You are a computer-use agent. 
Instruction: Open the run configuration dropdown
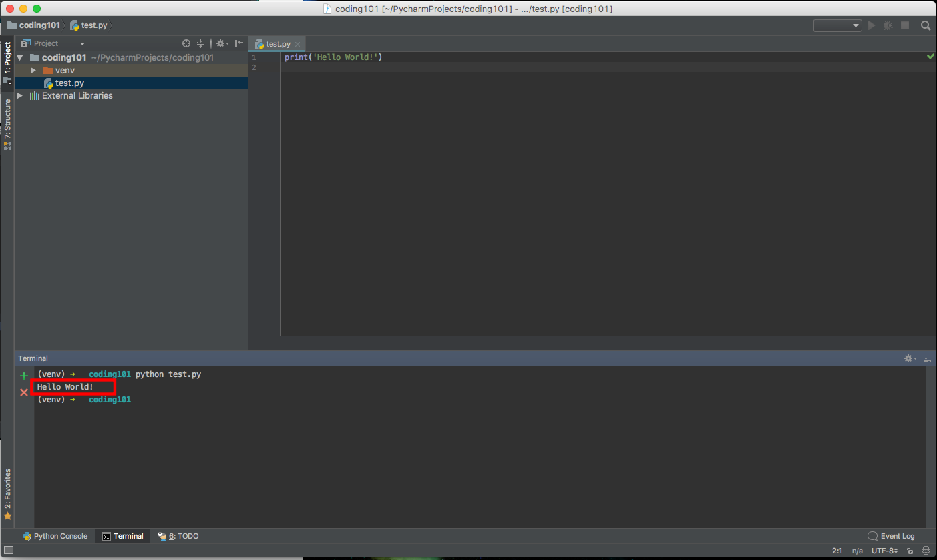[x=837, y=25]
